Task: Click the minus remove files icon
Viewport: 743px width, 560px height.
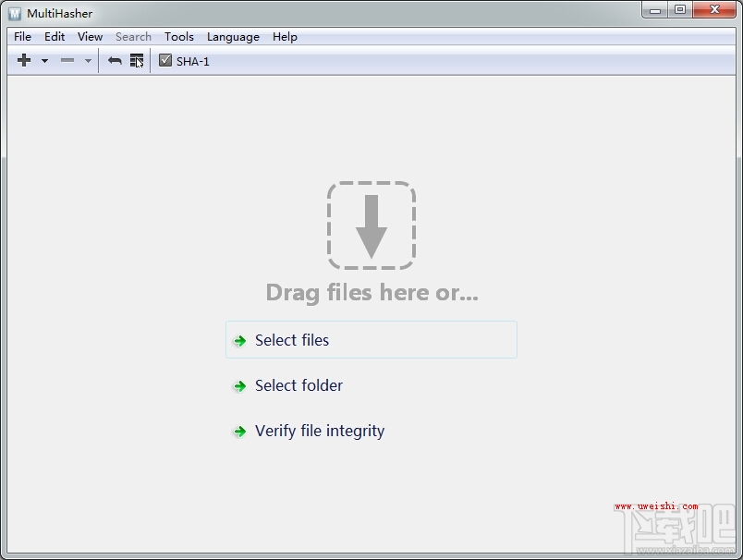Action: click(x=67, y=60)
